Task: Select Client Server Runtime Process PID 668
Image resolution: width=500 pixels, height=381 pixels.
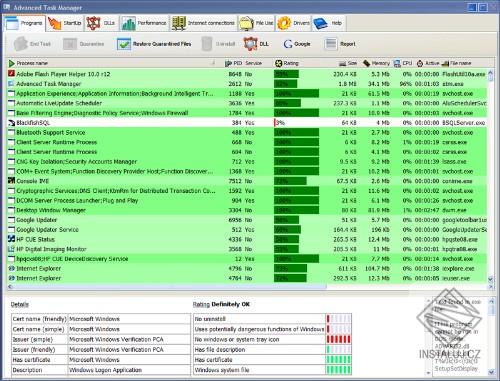Action: (x=247, y=142)
